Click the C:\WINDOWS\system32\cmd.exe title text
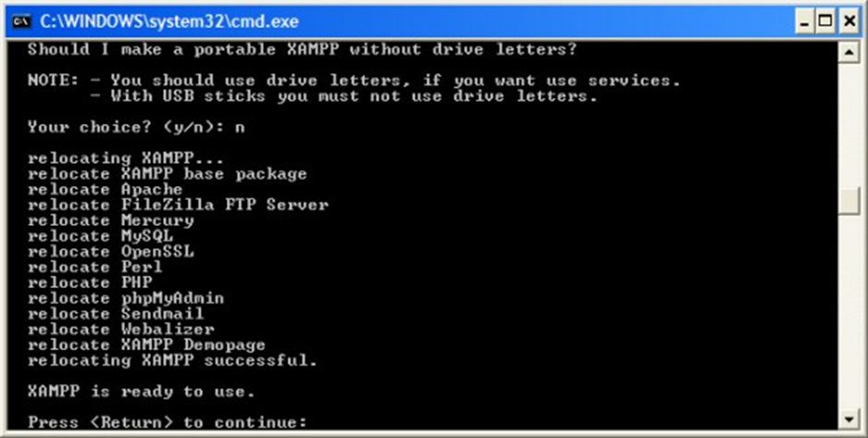868x438 pixels. pyautogui.click(x=169, y=21)
